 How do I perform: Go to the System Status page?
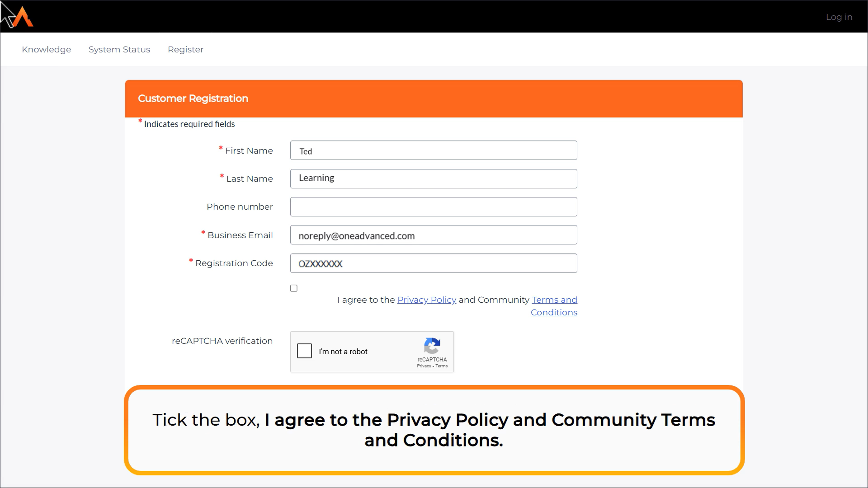119,50
